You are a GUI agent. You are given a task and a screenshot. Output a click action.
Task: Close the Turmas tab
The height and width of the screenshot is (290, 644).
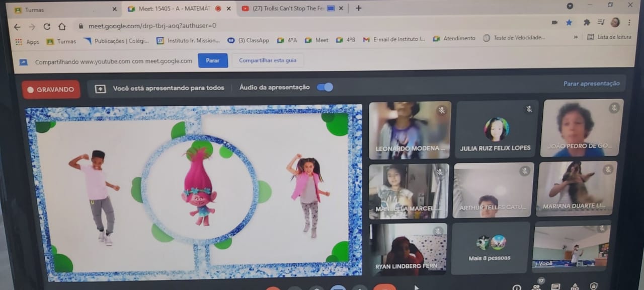(x=114, y=9)
